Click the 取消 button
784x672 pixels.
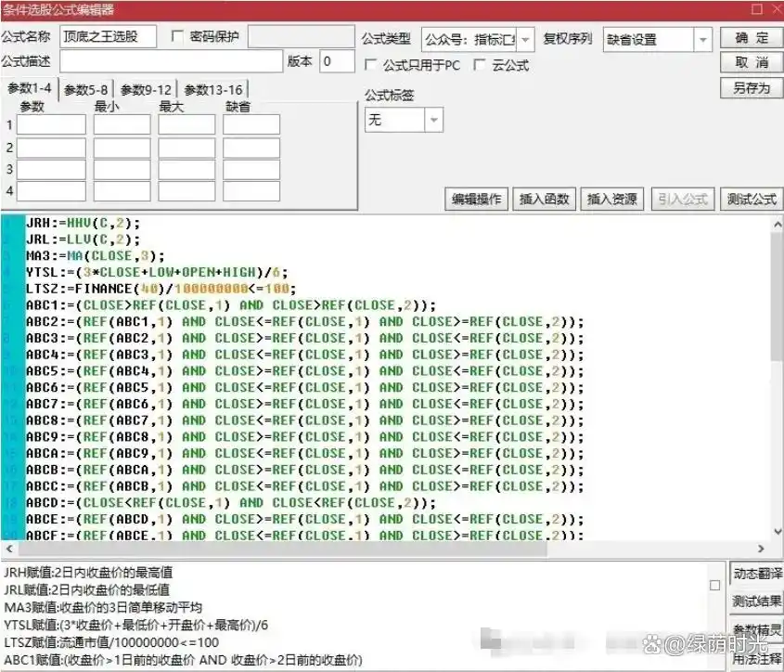[752, 62]
